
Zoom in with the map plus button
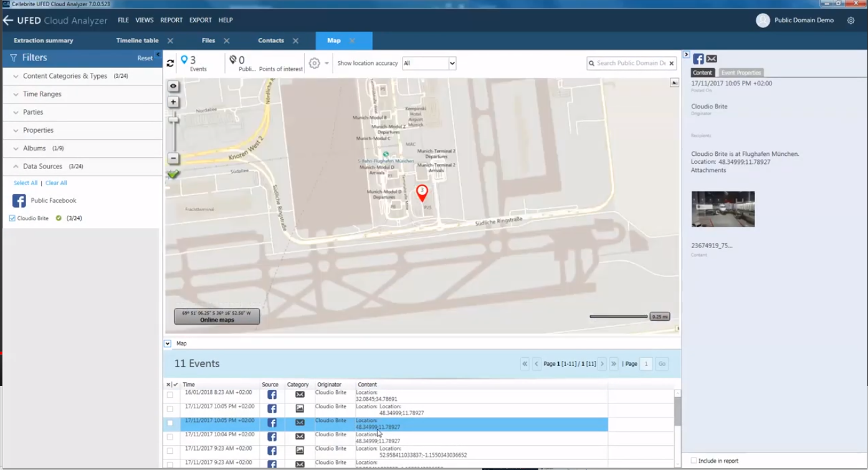click(x=173, y=102)
